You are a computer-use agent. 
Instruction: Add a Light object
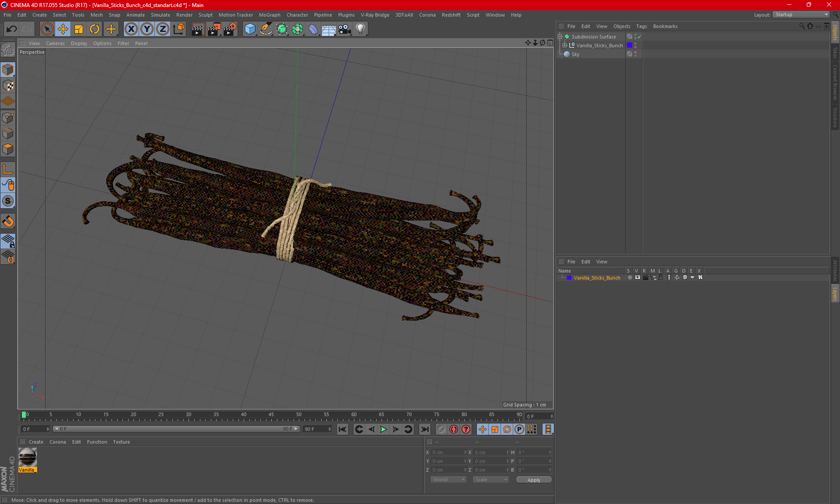360,29
